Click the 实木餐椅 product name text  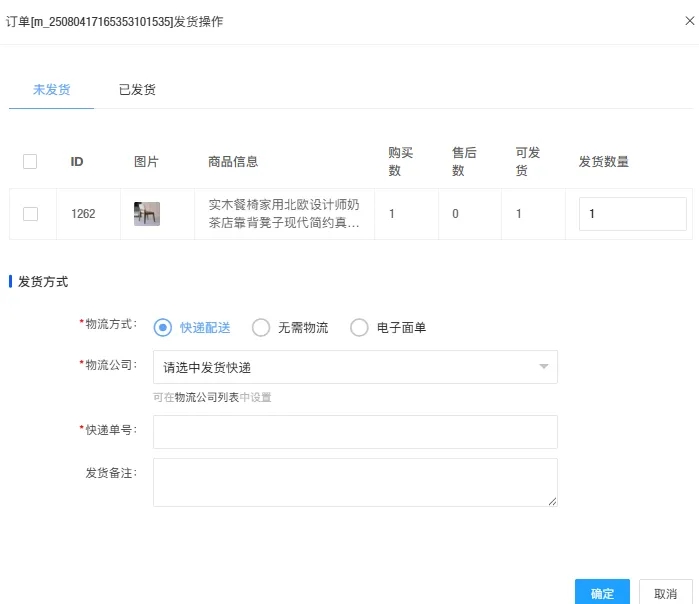[284, 214]
